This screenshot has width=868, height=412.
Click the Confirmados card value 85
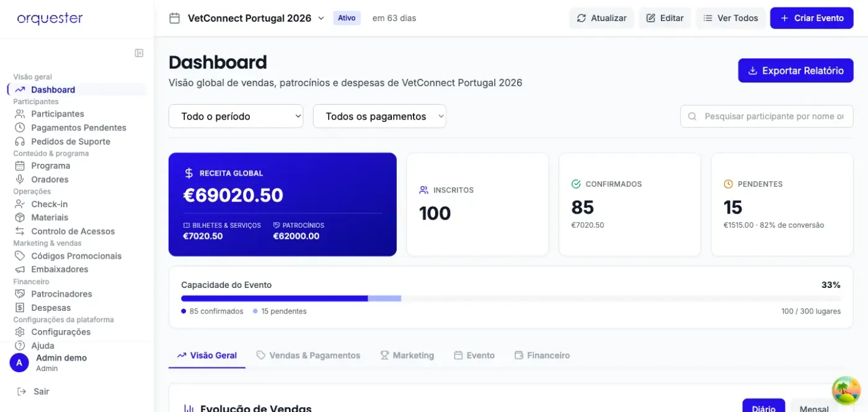[x=582, y=207]
